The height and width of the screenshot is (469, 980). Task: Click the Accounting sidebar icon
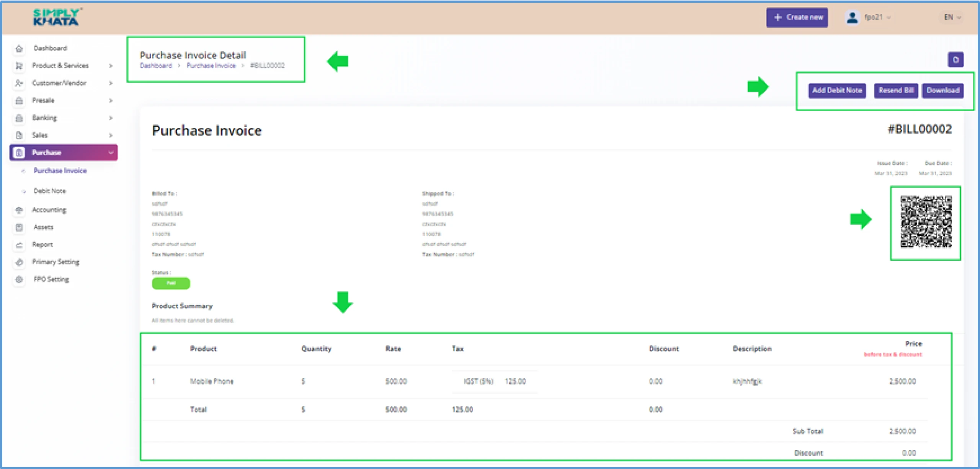(x=18, y=209)
